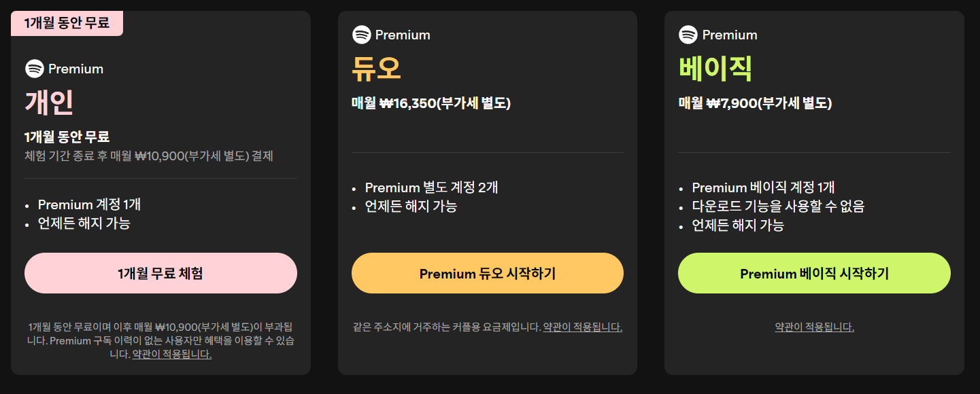
Task: Click the Premium 계정 1개 bullet item
Action: 89,204
